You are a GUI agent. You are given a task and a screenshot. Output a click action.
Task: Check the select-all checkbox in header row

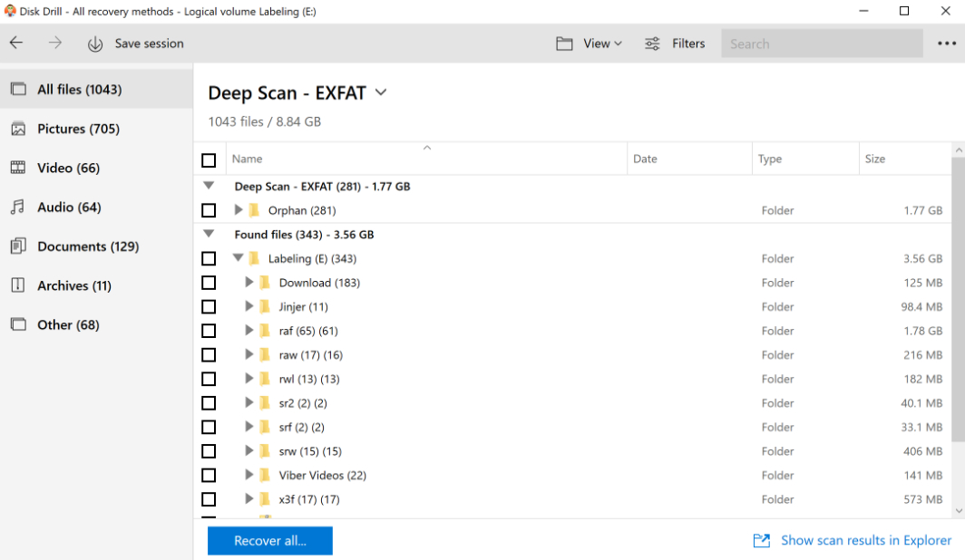[209, 159]
